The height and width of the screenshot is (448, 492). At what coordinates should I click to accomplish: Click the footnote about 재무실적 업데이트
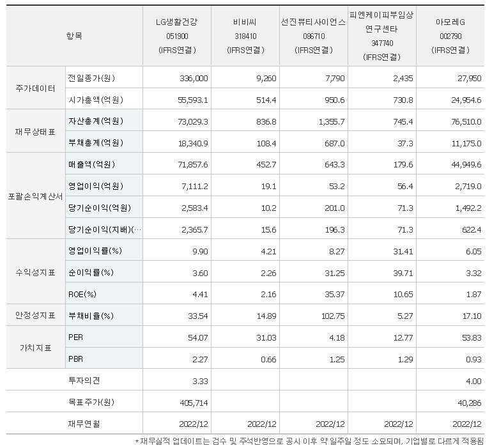click(x=309, y=441)
